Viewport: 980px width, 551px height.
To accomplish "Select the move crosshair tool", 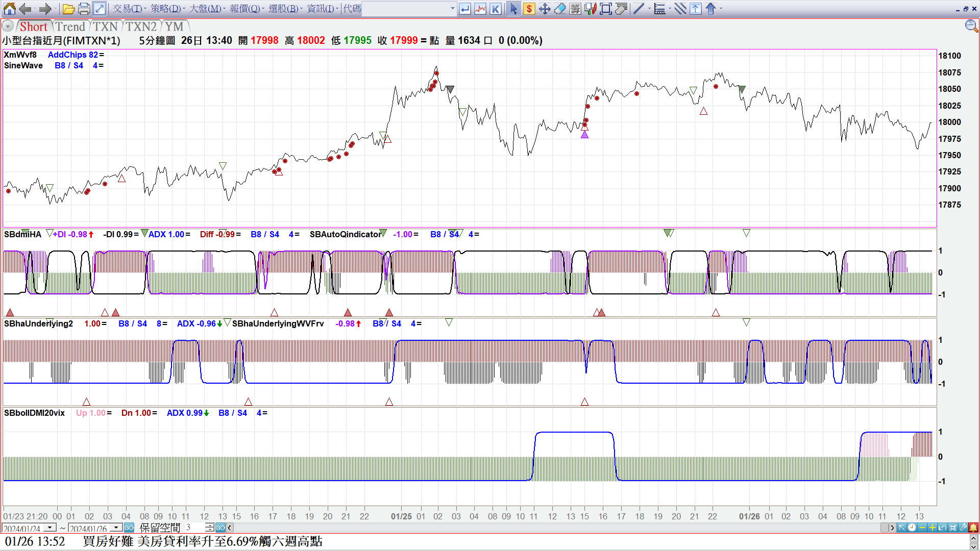I will point(545,9).
